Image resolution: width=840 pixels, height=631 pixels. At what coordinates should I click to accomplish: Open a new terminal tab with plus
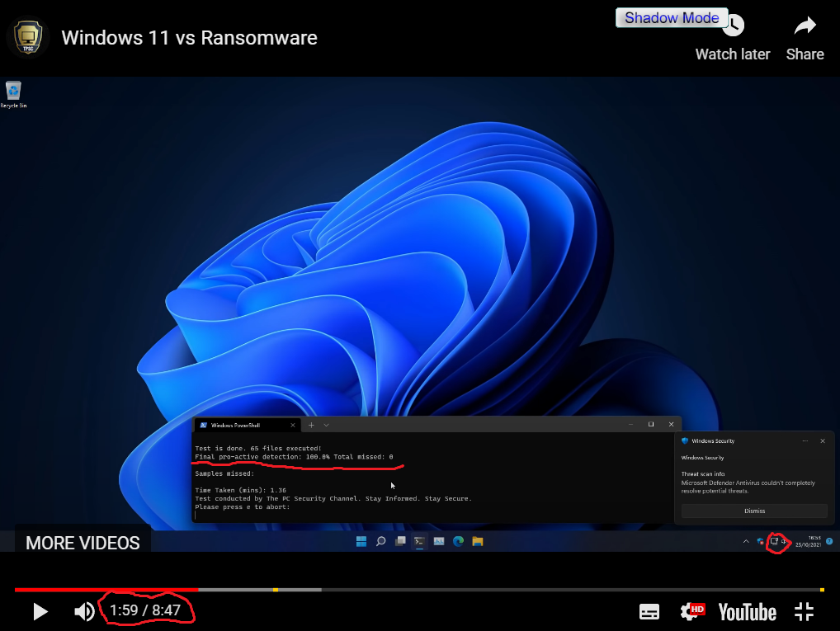311,426
